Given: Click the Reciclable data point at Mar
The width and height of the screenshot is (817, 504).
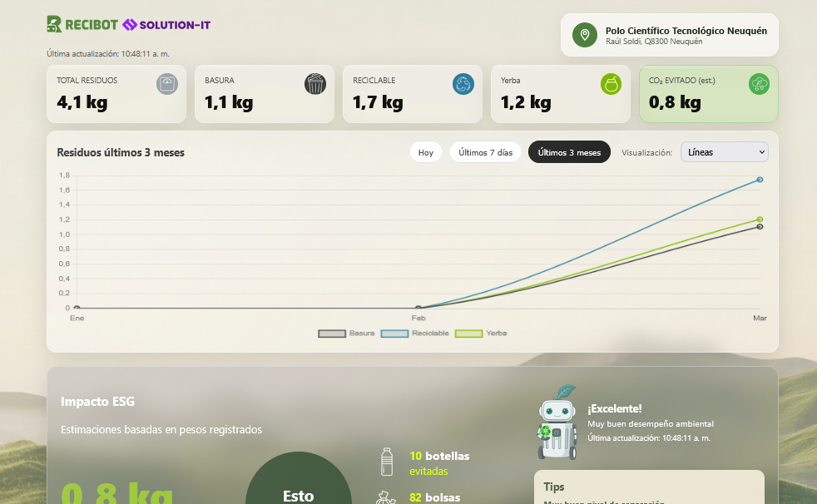Looking at the screenshot, I should (760, 180).
